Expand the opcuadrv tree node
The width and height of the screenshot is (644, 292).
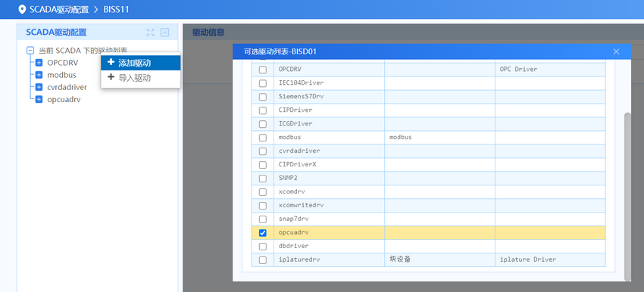tap(39, 99)
